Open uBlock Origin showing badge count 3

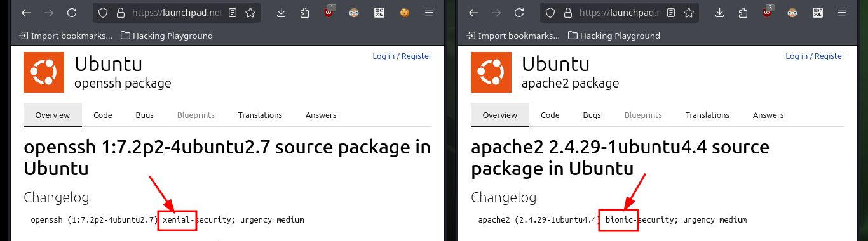[768, 12]
